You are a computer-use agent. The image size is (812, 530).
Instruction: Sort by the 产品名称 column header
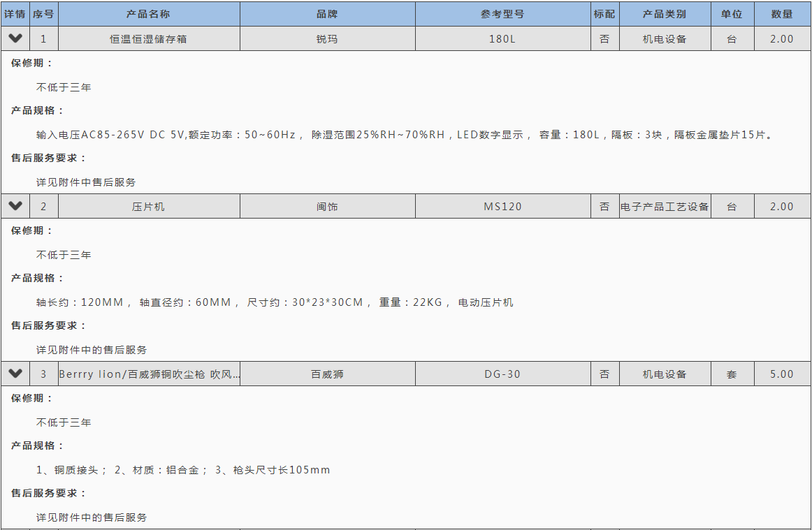(148, 14)
